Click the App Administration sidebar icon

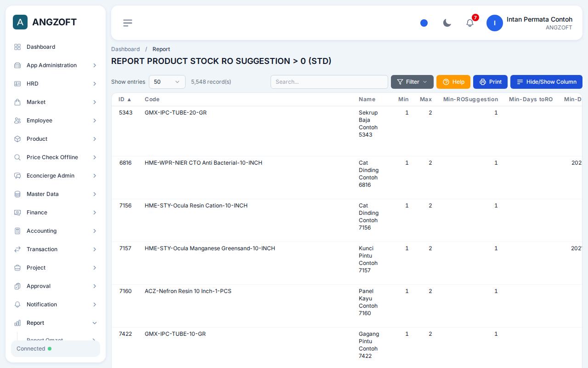[x=17, y=65]
